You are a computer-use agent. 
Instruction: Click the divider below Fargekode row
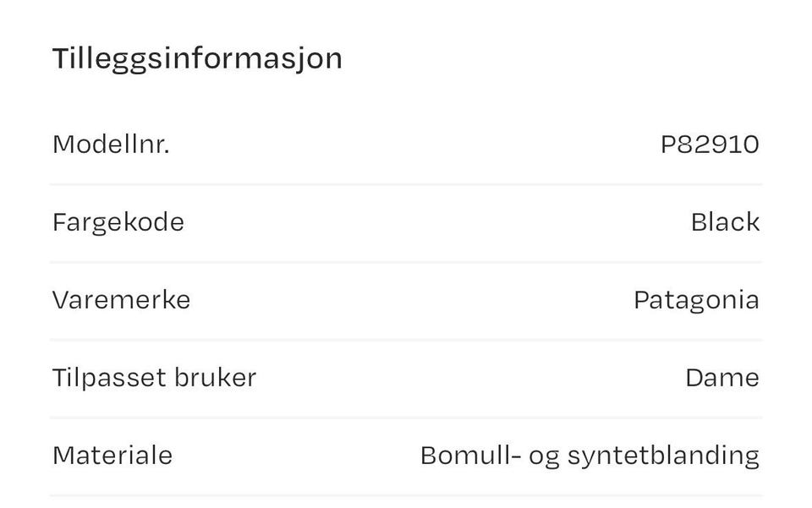(406, 262)
